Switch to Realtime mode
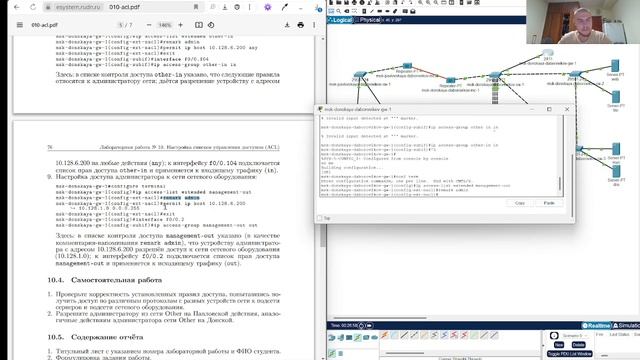The height and width of the screenshot is (360, 640). pos(596,325)
